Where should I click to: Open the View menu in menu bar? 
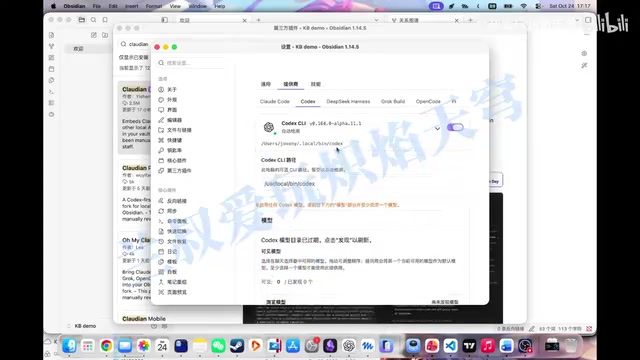pos(175,6)
